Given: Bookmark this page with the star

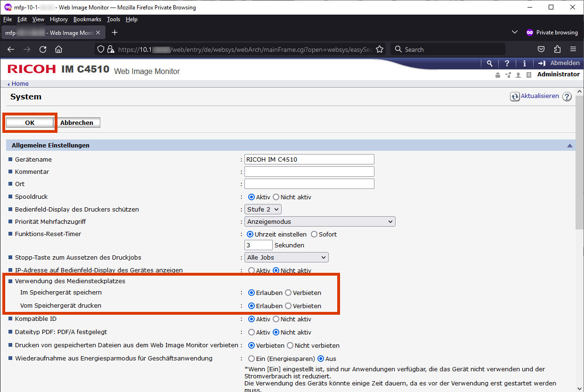Looking at the screenshot, I should pos(380,49).
